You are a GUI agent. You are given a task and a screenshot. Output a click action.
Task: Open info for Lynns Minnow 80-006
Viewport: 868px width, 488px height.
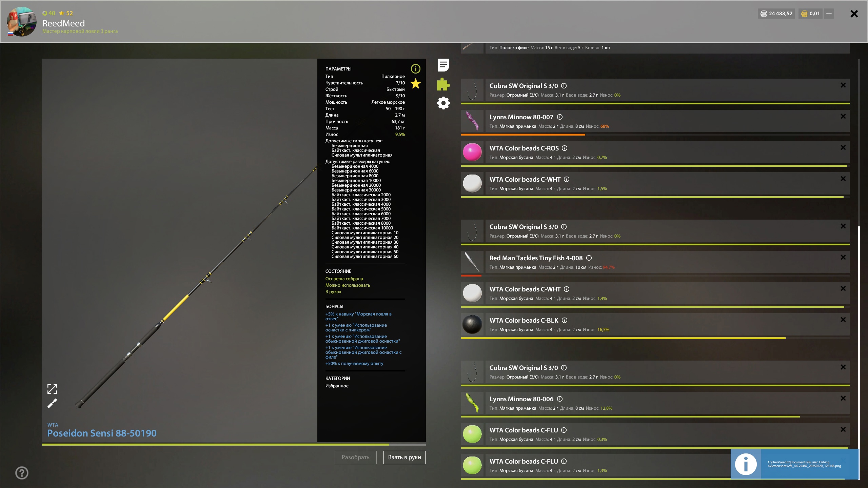[x=560, y=399]
